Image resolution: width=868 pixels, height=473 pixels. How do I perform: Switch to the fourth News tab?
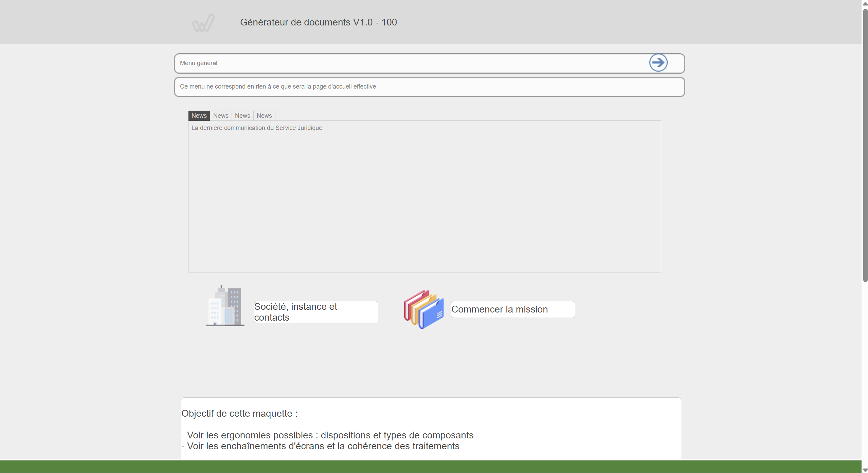264,116
